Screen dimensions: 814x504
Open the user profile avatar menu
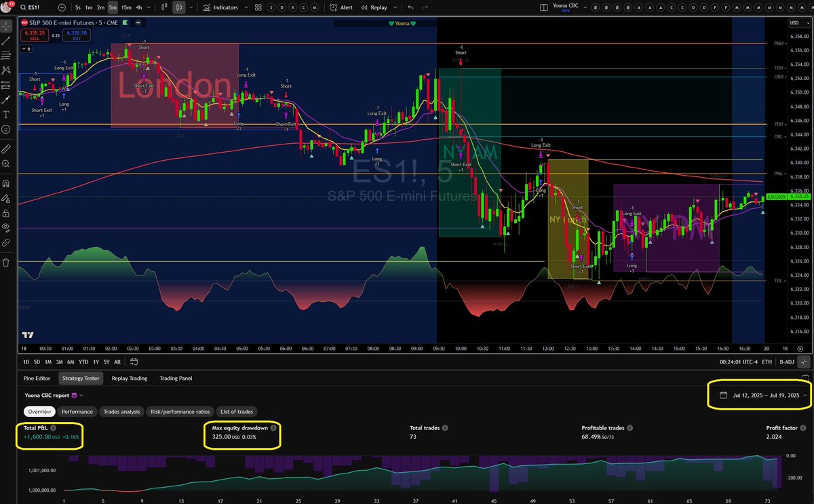pyautogui.click(x=7, y=7)
